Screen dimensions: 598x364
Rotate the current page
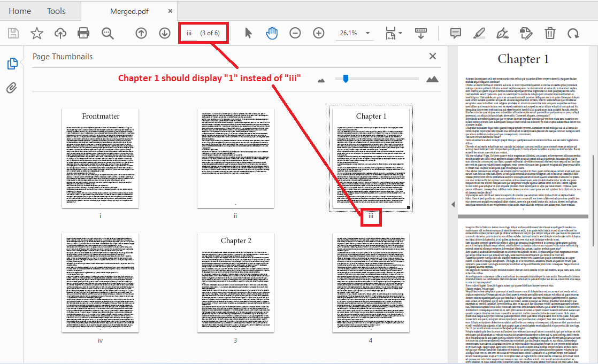point(573,33)
